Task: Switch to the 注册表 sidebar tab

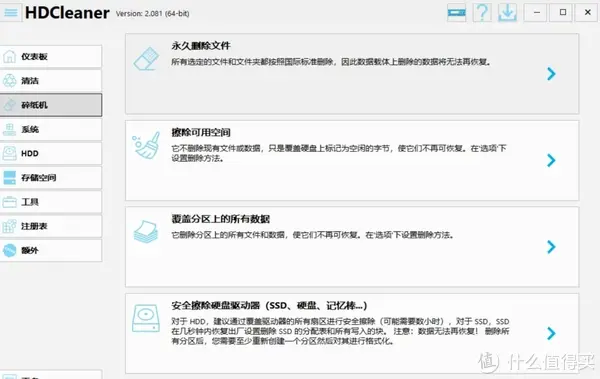Action: 51,226
